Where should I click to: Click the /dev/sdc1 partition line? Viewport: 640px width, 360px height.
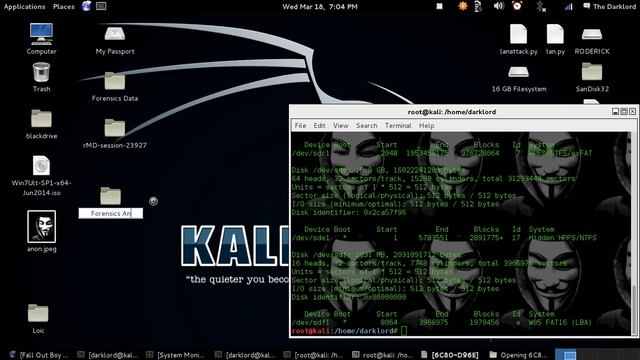442,153
